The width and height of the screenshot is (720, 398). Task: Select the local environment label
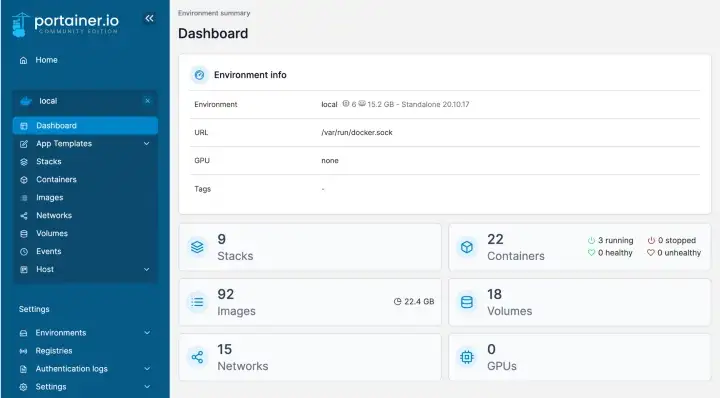click(x=48, y=101)
